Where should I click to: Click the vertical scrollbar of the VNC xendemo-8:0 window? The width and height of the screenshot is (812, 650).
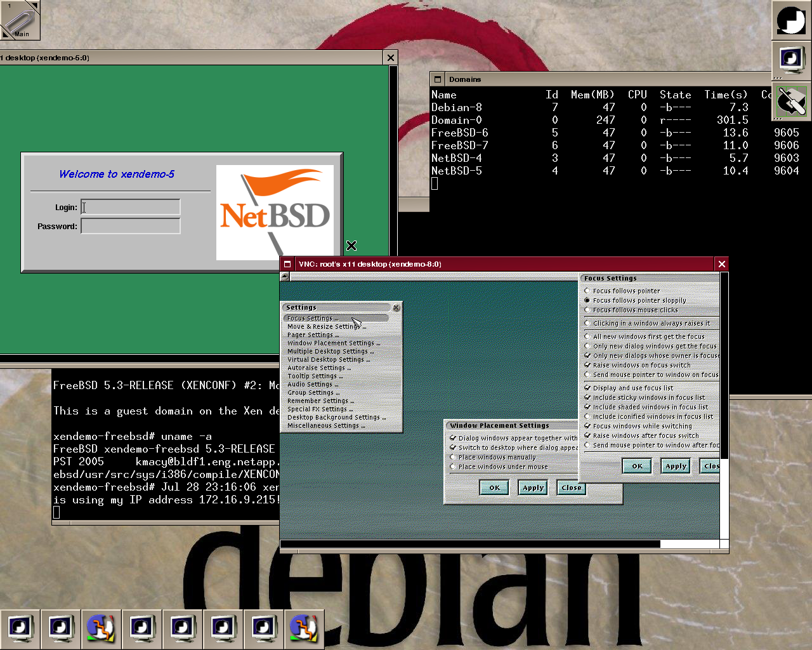click(724, 365)
